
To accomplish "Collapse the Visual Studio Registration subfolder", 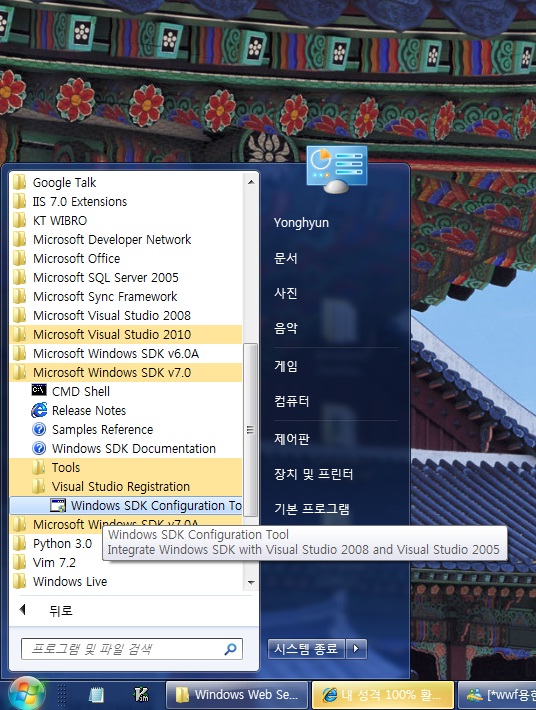I will coord(126,487).
